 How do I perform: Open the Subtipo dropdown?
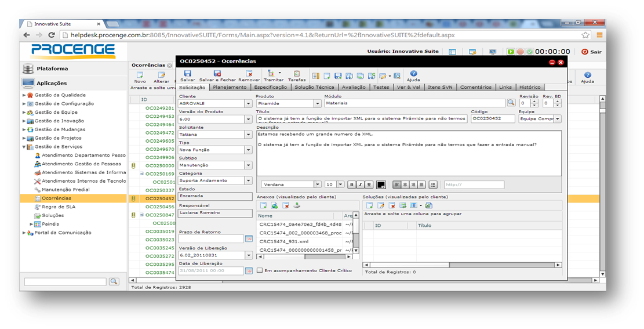click(x=249, y=165)
